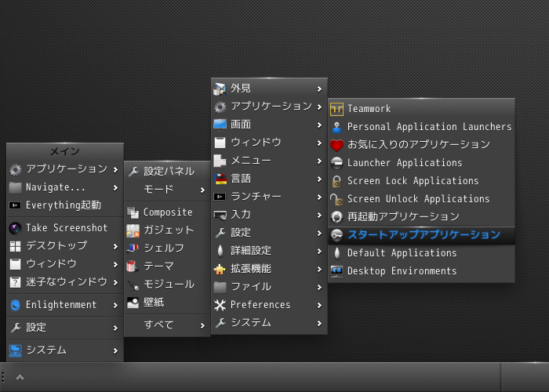Click the Teamwork icon
Viewport: 549px width, 392px height.
(x=336, y=109)
